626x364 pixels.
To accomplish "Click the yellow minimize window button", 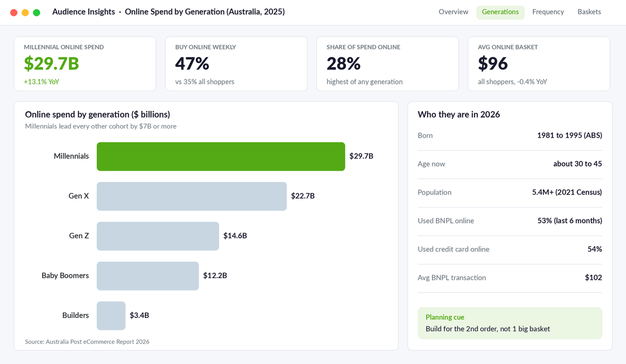I will (25, 13).
